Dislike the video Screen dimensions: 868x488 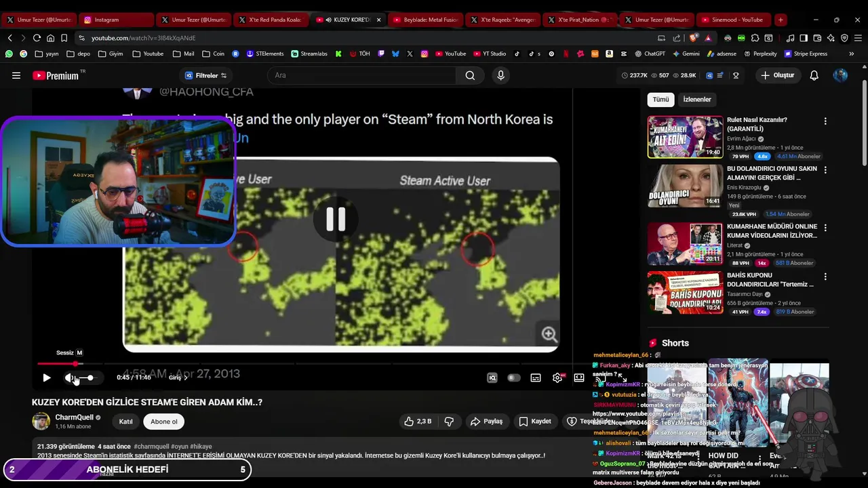pyautogui.click(x=449, y=422)
